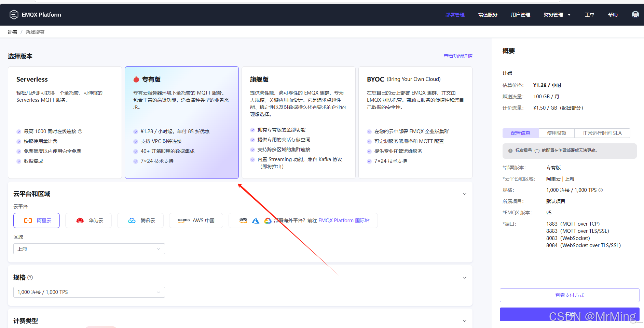Click the 阿里云 | 上海 summary value

(560, 179)
